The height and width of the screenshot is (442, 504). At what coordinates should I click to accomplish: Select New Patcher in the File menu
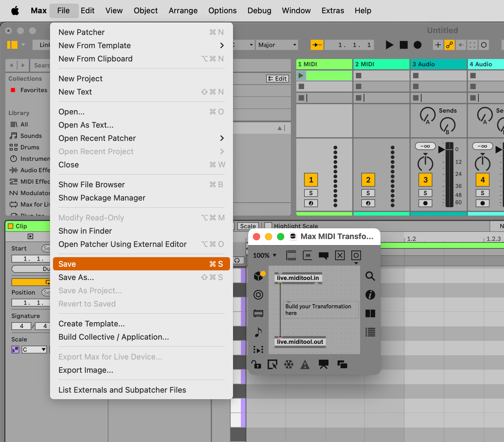[141, 32]
